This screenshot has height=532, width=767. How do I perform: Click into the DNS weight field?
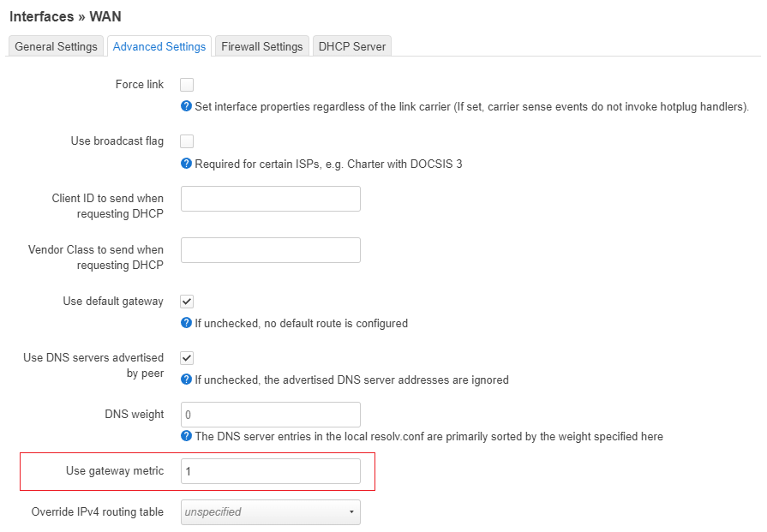click(271, 415)
